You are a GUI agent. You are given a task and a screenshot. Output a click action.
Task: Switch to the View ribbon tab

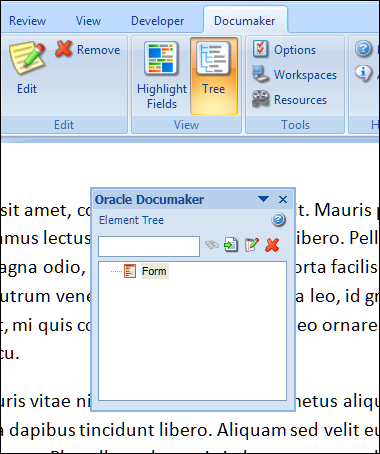click(88, 21)
